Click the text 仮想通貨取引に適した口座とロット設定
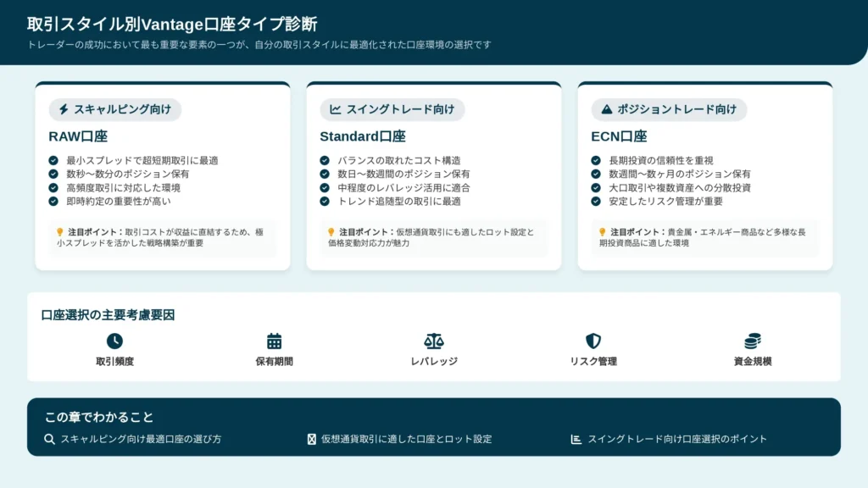The width and height of the screenshot is (868, 488). (x=406, y=440)
